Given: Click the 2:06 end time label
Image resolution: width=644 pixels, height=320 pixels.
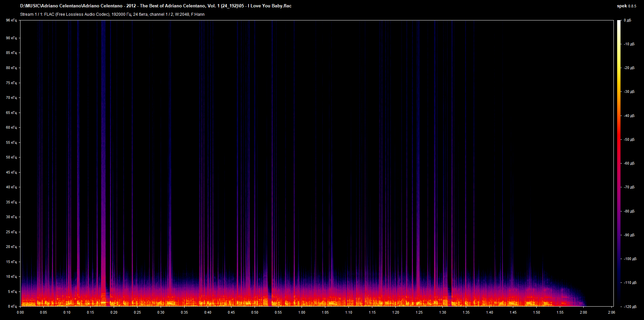Looking at the screenshot, I should point(611,312).
